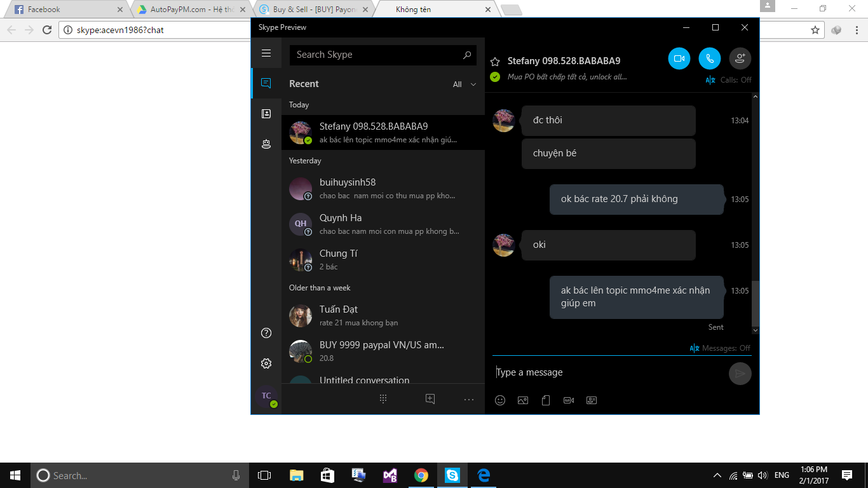868x488 pixels.
Task: Mark Stefany as favorite with star
Action: [x=495, y=62]
